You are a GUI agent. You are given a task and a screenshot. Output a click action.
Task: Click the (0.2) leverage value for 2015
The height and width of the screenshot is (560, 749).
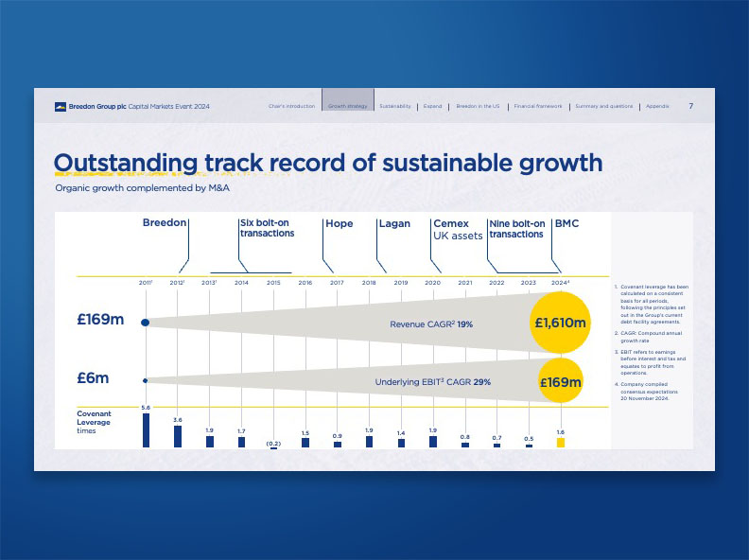[273, 444]
